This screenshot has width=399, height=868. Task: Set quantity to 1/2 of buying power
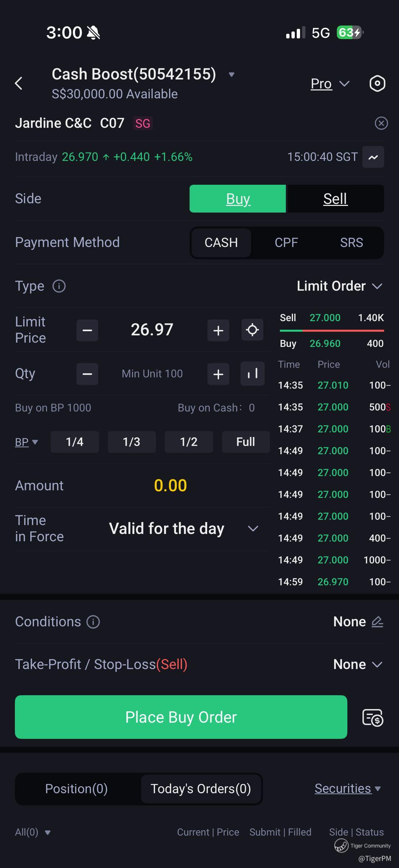(189, 442)
